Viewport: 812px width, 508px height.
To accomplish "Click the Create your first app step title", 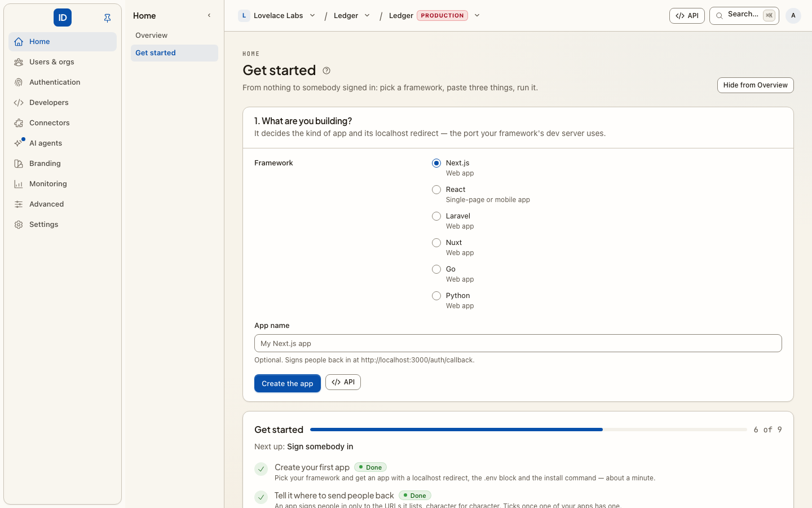I will point(312,467).
